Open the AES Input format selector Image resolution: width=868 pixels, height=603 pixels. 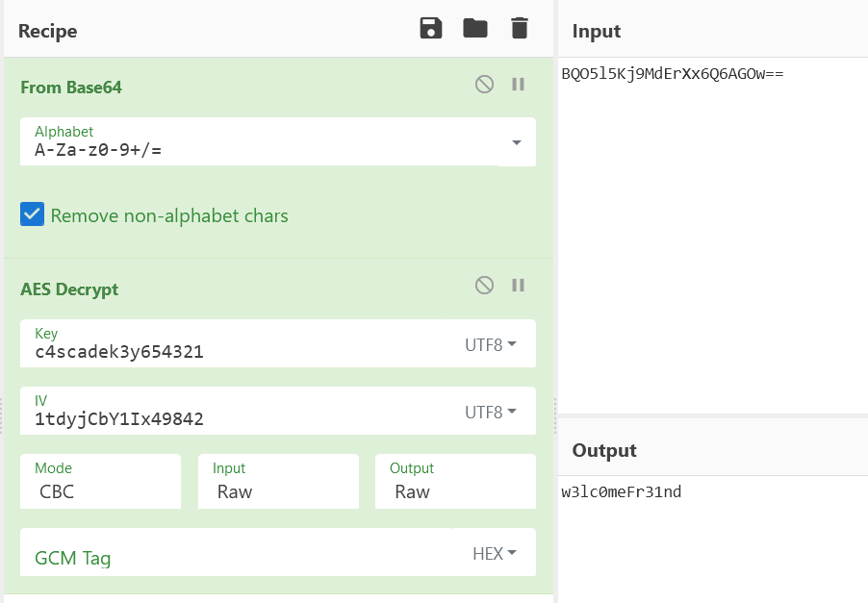(x=278, y=481)
